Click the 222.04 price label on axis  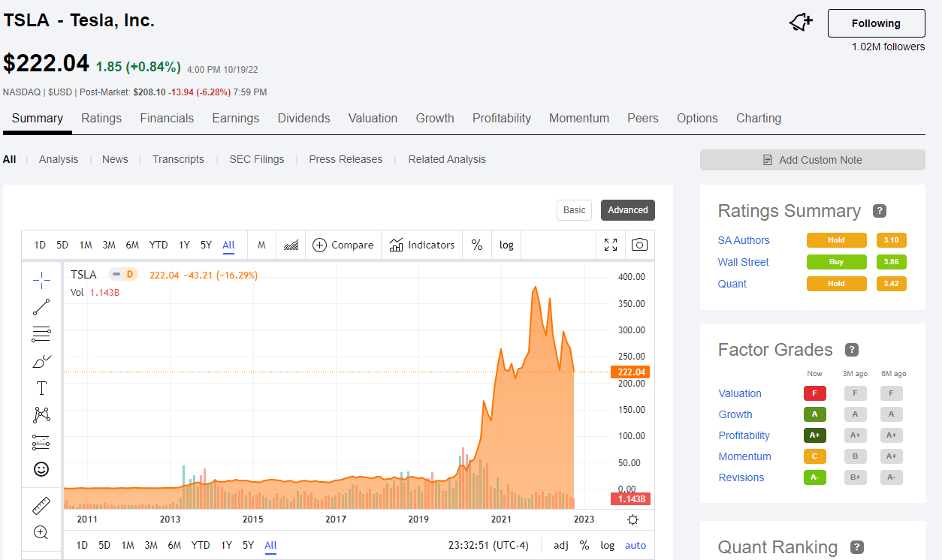[x=630, y=372]
